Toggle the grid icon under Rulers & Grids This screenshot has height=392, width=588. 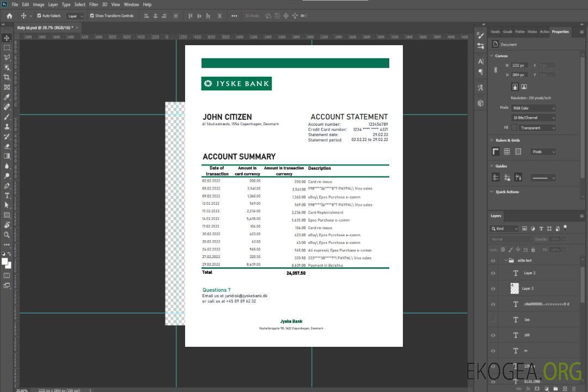[x=507, y=152]
